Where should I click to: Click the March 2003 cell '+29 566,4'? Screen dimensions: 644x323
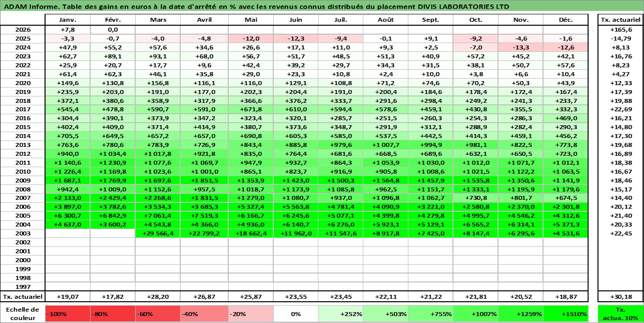click(157, 233)
